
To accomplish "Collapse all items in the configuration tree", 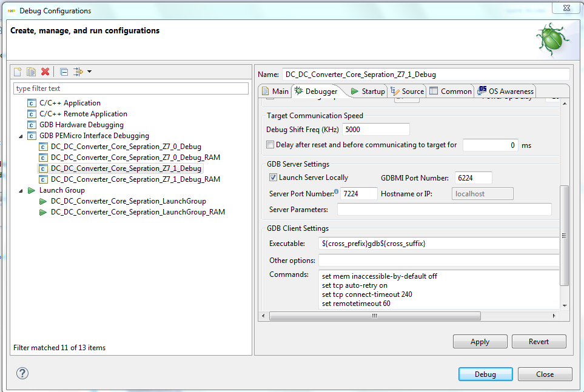I will [x=63, y=71].
